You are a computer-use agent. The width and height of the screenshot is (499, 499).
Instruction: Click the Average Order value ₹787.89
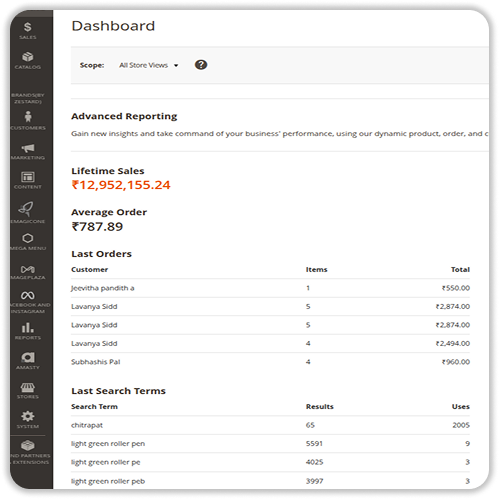[x=97, y=227]
